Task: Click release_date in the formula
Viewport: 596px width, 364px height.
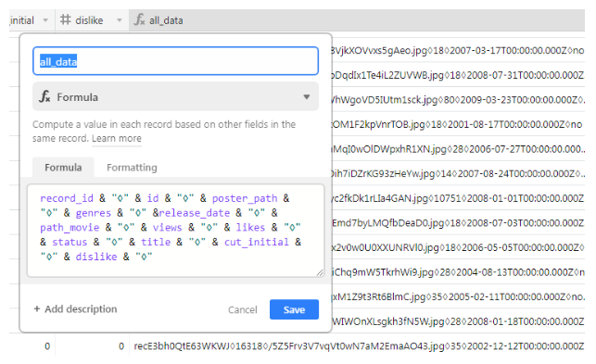Action: 195,213
